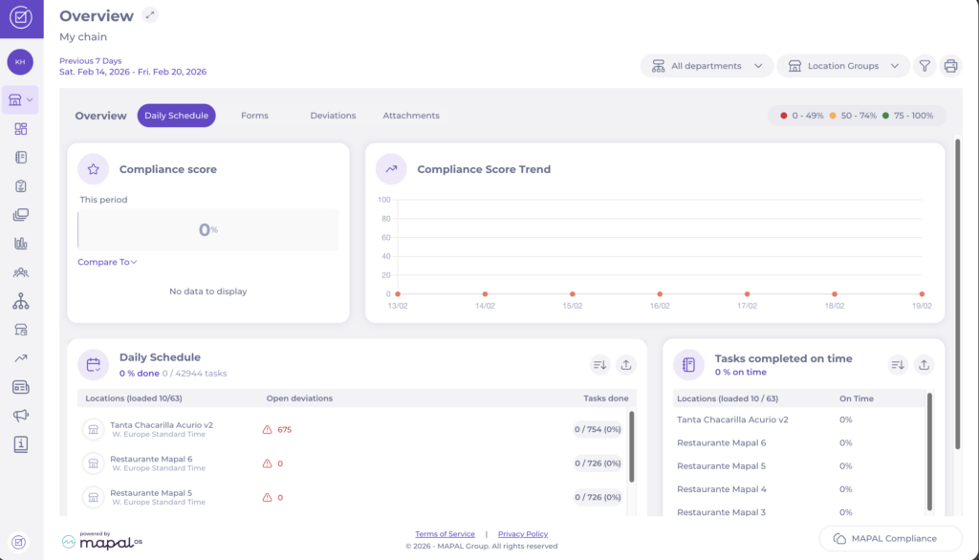This screenshot has width=979, height=560.
Task: Sort the Daily Schedule list
Action: tap(599, 364)
